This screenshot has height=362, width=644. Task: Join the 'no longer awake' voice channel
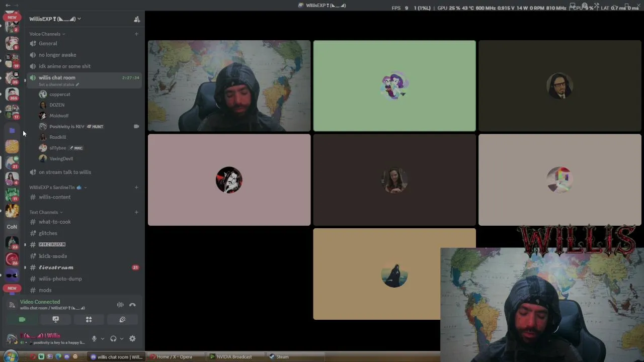point(85,55)
